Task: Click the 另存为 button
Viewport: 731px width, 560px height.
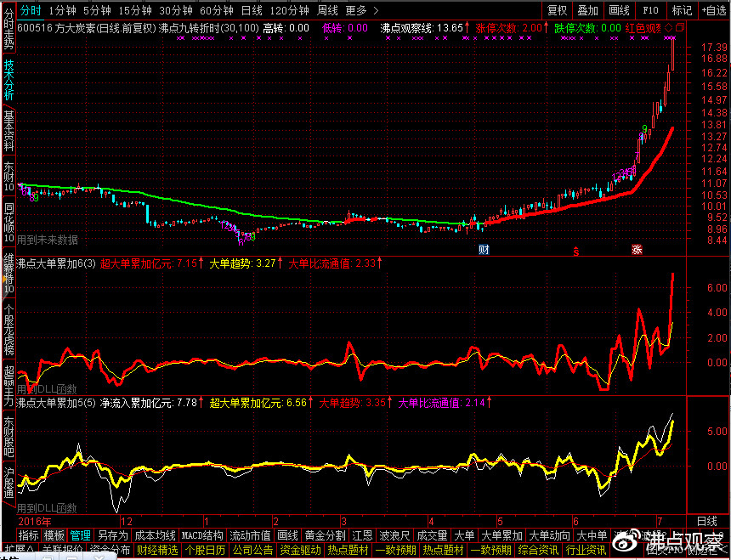Action: [x=112, y=535]
